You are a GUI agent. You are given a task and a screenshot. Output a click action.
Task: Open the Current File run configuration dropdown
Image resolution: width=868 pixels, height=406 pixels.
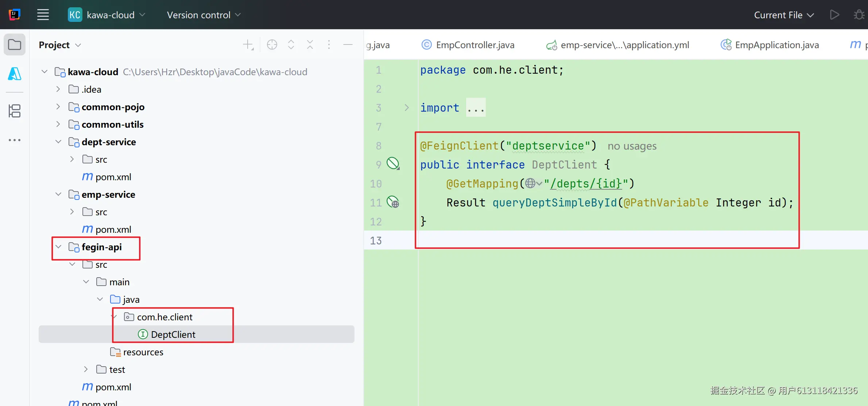(784, 15)
